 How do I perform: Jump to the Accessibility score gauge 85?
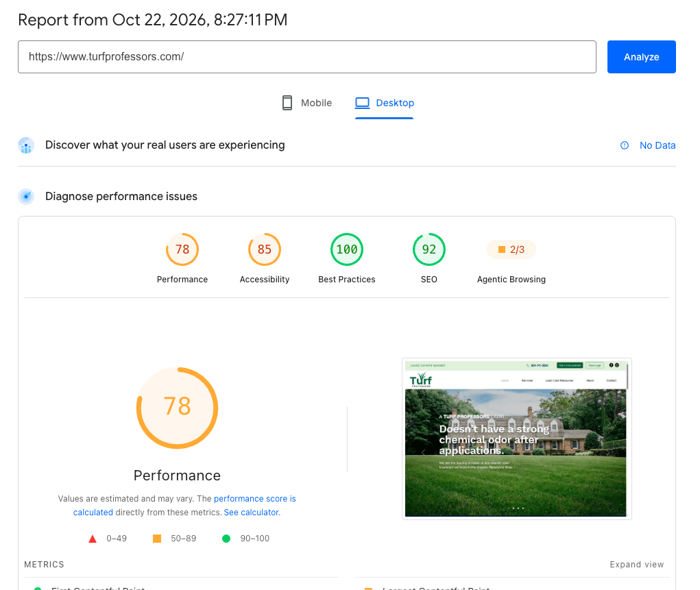pyautogui.click(x=264, y=249)
